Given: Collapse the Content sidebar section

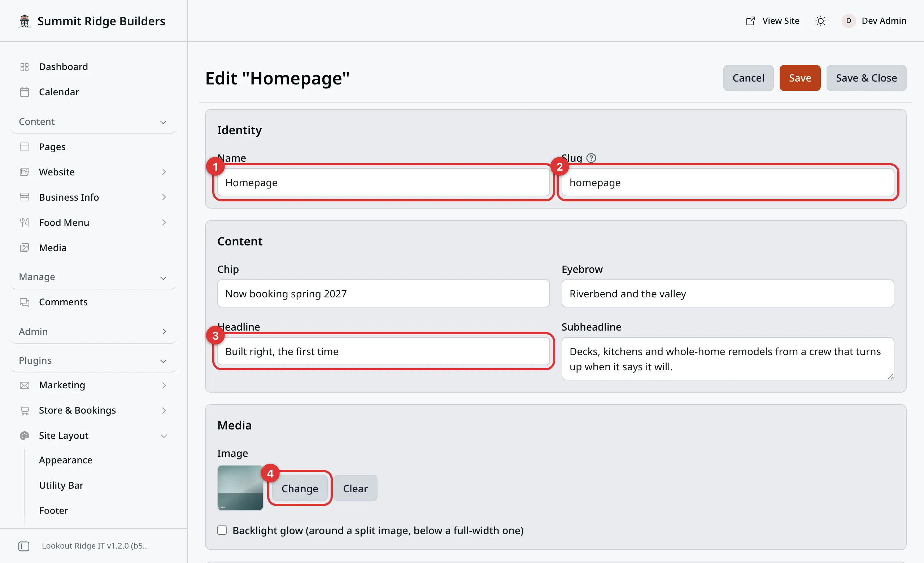Looking at the screenshot, I should coord(93,122).
